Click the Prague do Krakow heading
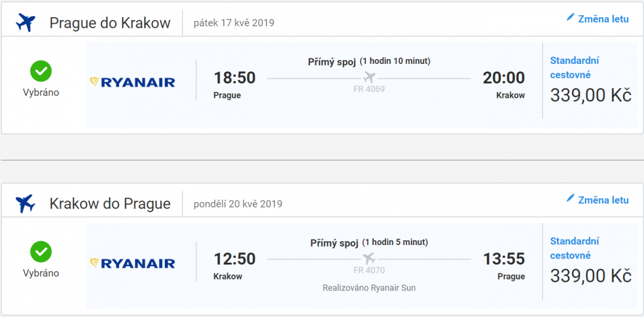The image size is (644, 317). (x=110, y=23)
